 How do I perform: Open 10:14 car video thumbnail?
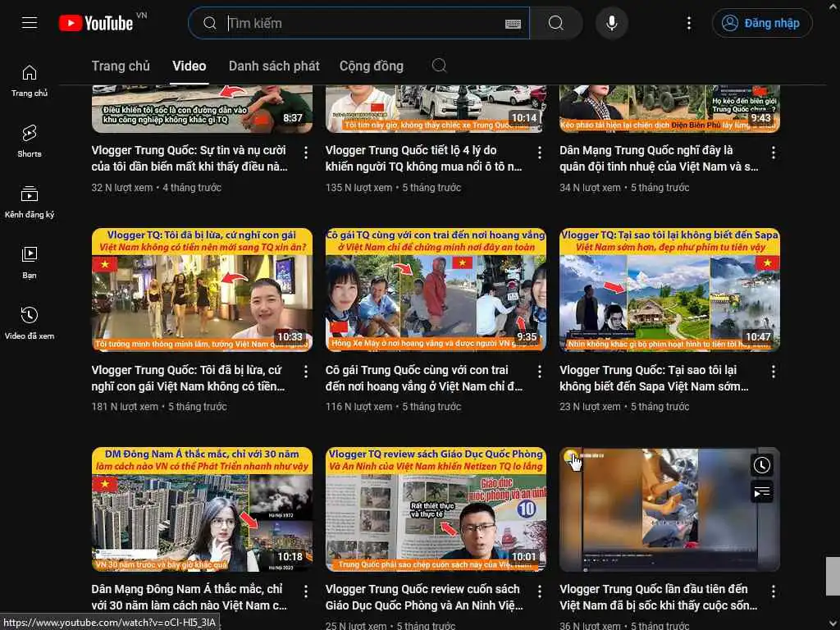click(x=436, y=109)
